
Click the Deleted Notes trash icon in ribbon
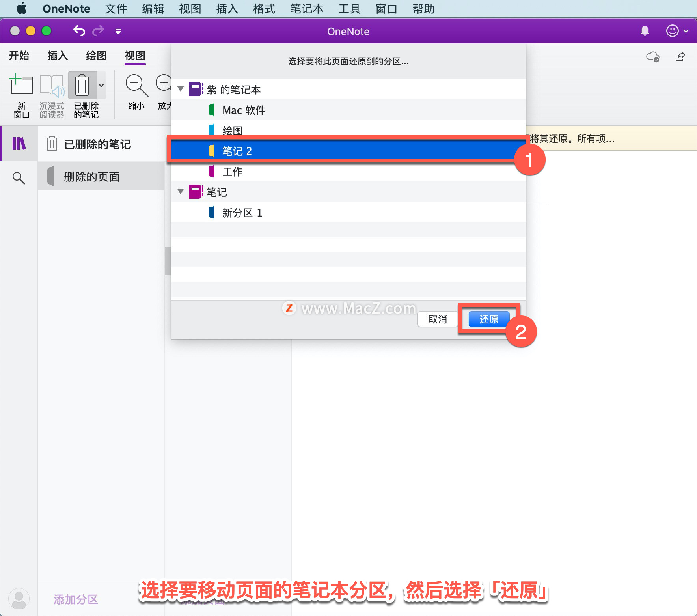[x=82, y=85]
